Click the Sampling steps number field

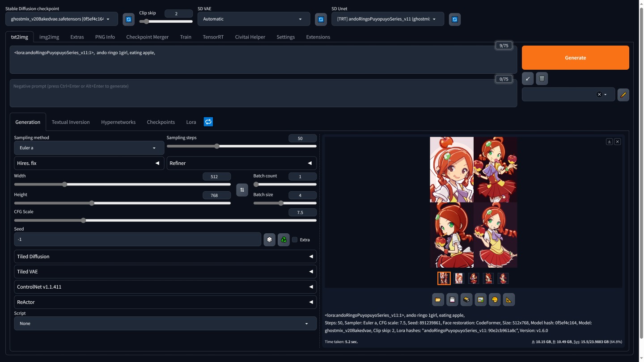303,139
